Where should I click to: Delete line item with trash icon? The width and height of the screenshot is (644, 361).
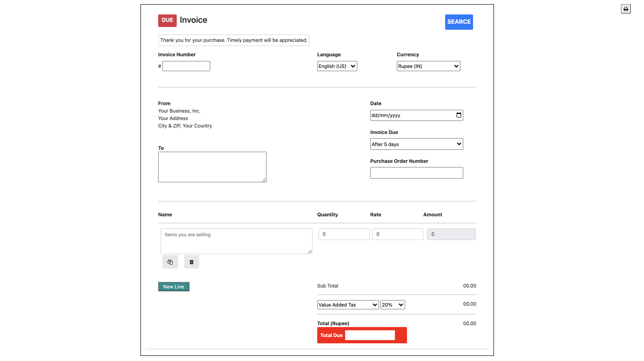click(191, 262)
